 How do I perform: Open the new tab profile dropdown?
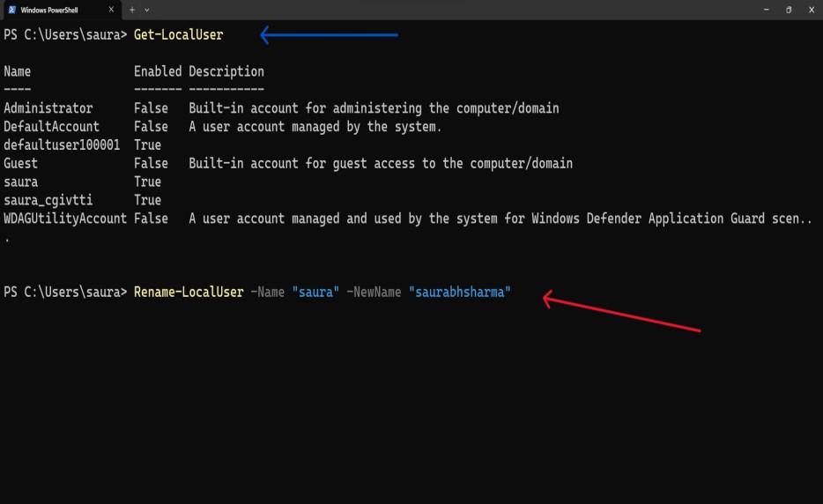click(147, 10)
